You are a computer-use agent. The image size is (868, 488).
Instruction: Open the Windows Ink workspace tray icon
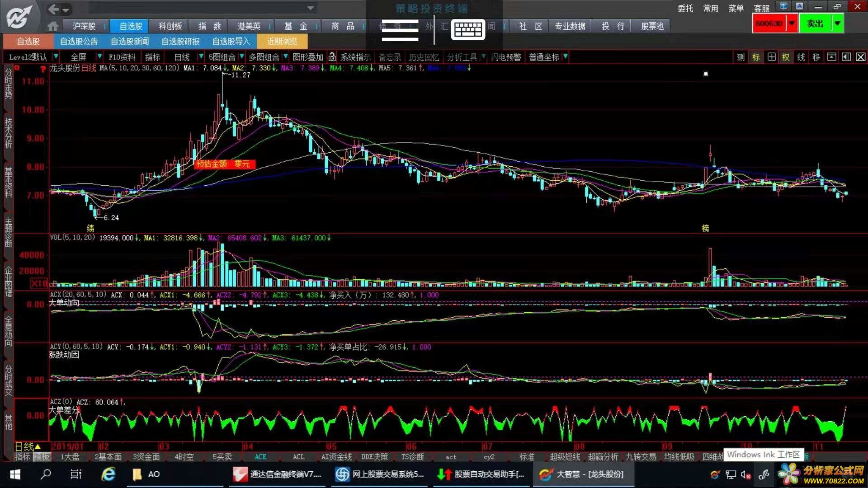(764, 474)
